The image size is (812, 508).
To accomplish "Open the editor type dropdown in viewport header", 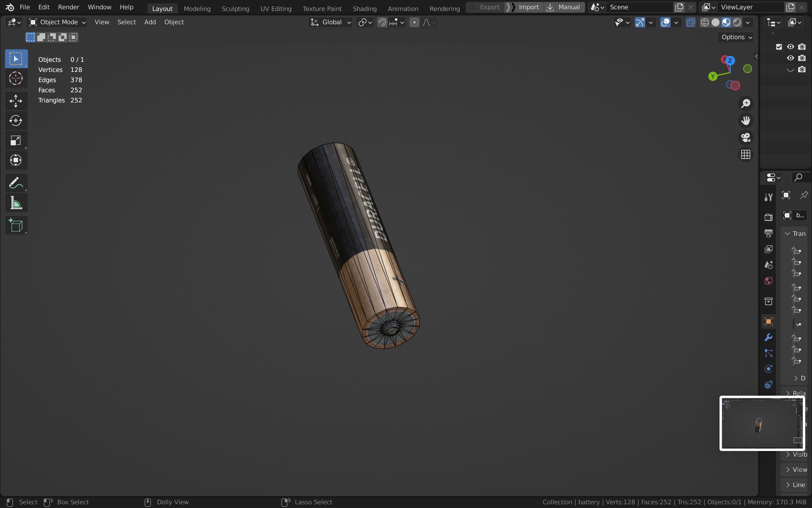I will pos(14,23).
